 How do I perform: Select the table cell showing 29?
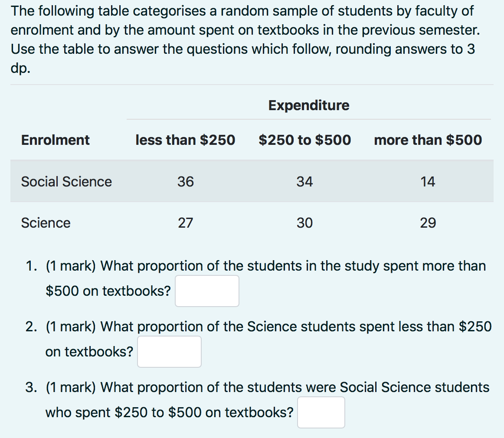(x=428, y=223)
